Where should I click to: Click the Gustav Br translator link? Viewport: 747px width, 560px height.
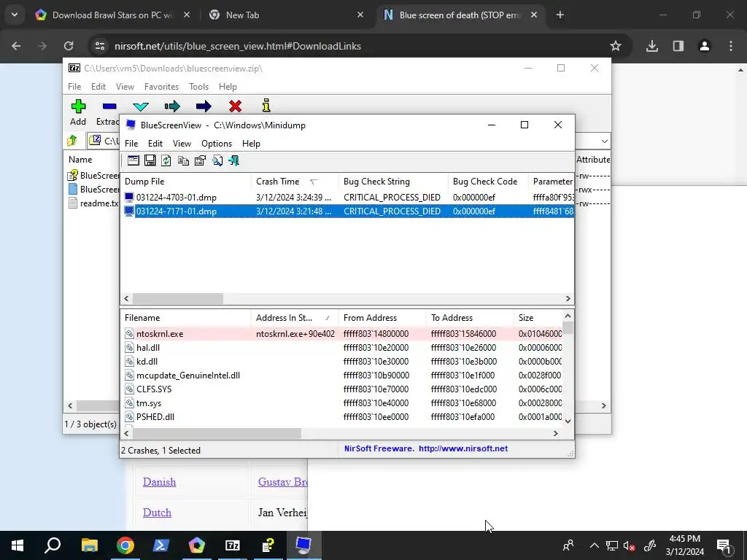(x=283, y=482)
